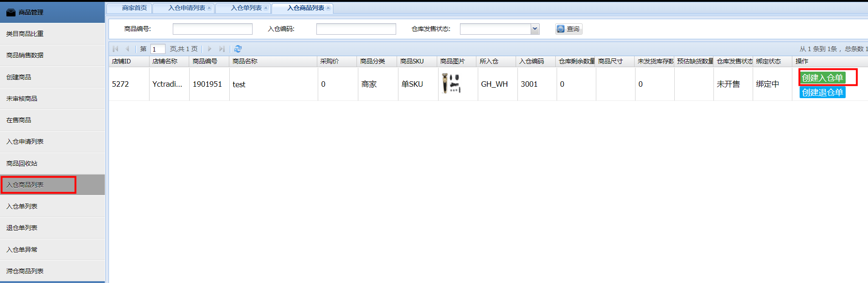This screenshot has width=868, height=283.
Task: Refresh the grid with the reload icon
Action: click(238, 49)
